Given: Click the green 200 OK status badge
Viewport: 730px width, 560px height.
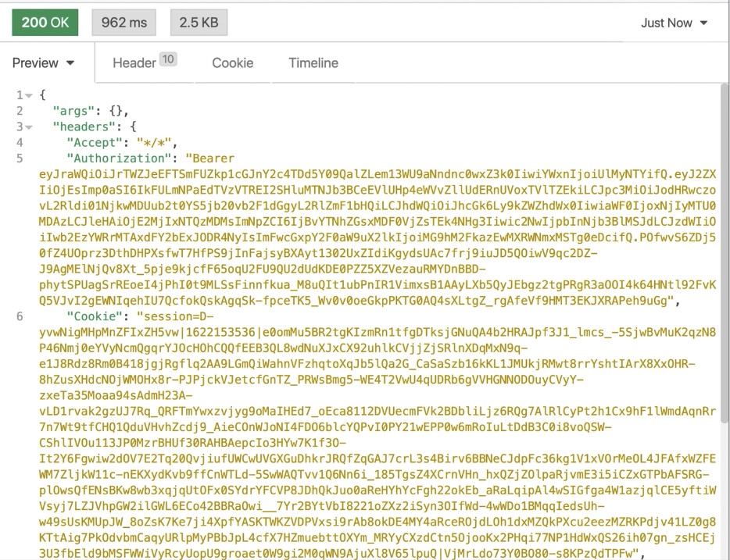Looking at the screenshot, I should [45, 23].
